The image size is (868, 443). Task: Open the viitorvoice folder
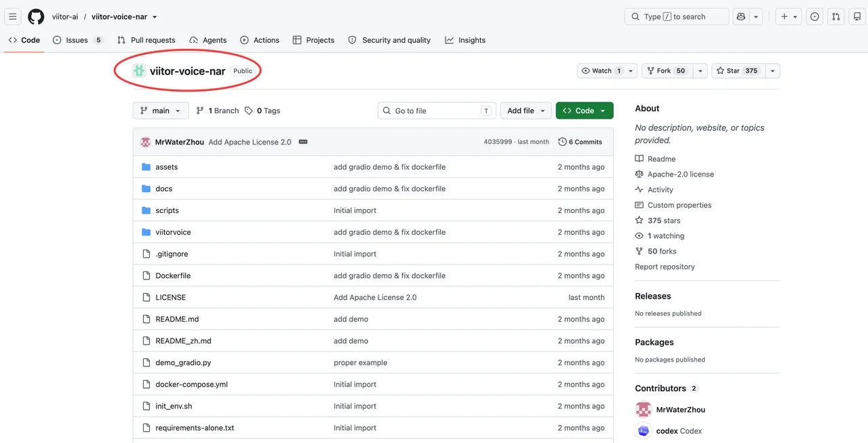(173, 232)
